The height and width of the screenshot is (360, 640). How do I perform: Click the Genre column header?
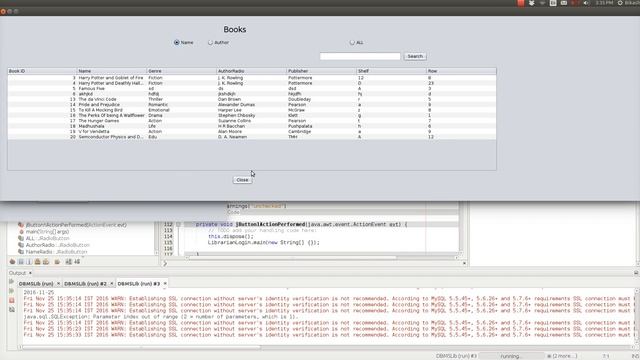tap(182, 71)
